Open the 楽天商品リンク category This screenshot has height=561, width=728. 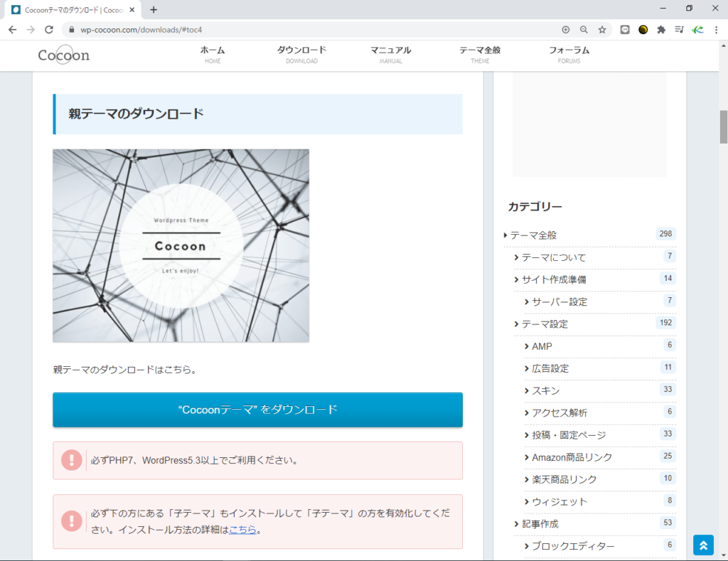[x=564, y=480]
